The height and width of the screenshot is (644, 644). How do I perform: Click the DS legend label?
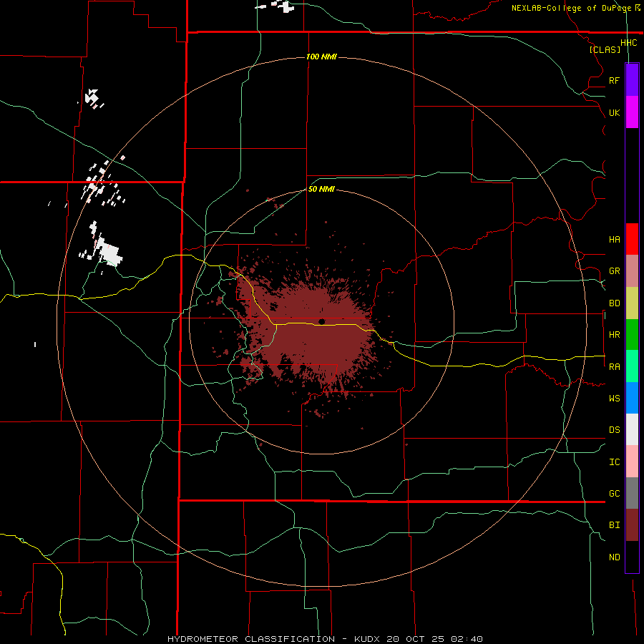(614, 430)
